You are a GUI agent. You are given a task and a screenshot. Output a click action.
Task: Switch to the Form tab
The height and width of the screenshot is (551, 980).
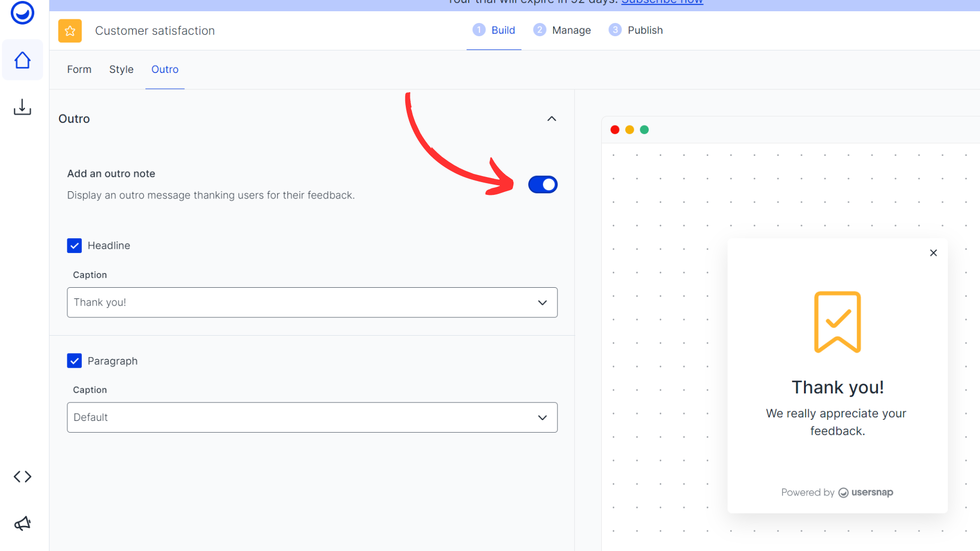pyautogui.click(x=79, y=69)
